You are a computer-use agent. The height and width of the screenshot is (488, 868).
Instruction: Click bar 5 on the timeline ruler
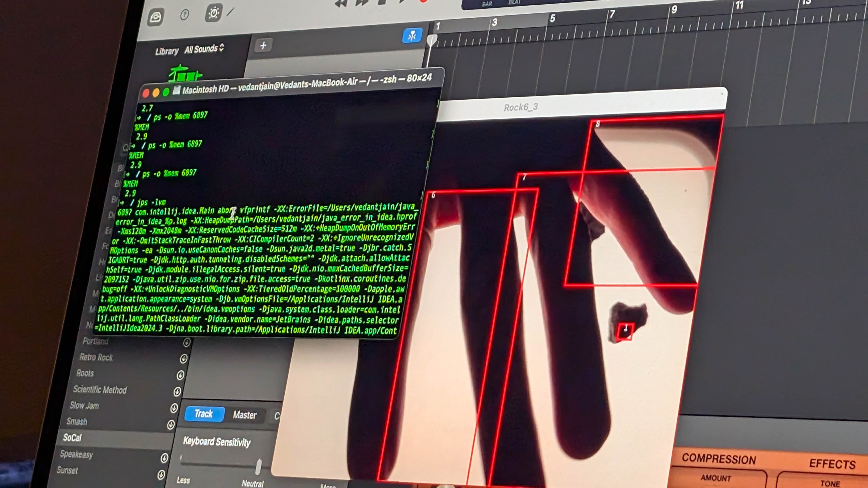(x=553, y=18)
